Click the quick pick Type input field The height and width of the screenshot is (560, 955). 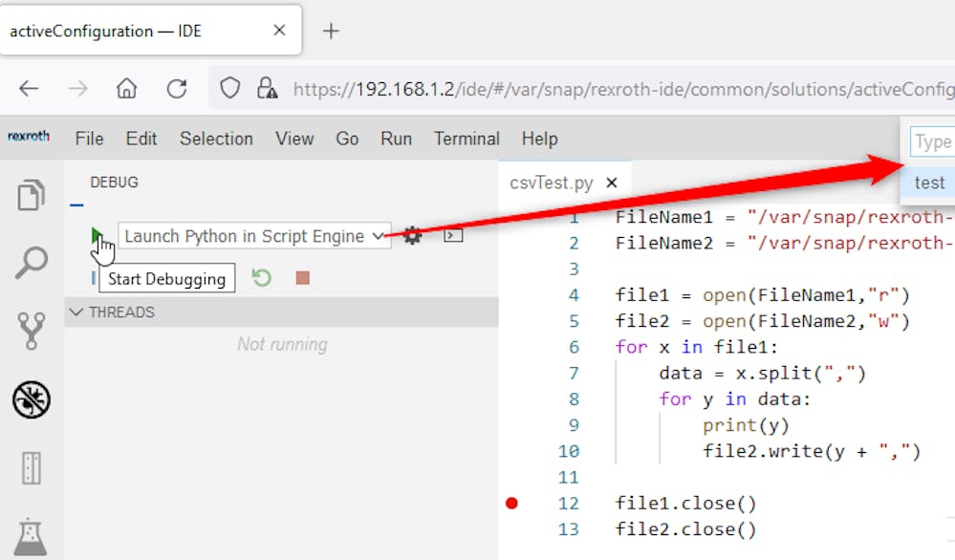(932, 141)
